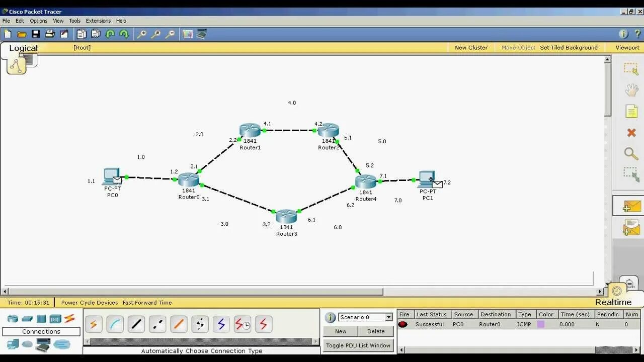
Task: Open the Edit menu
Action: [x=20, y=21]
